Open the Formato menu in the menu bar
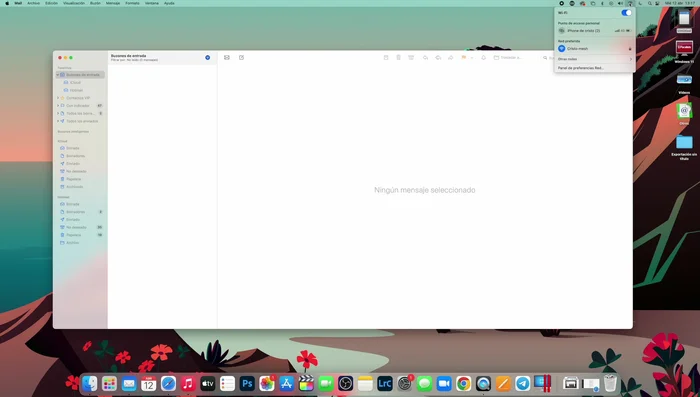The width and height of the screenshot is (700, 397). pyautogui.click(x=132, y=3)
